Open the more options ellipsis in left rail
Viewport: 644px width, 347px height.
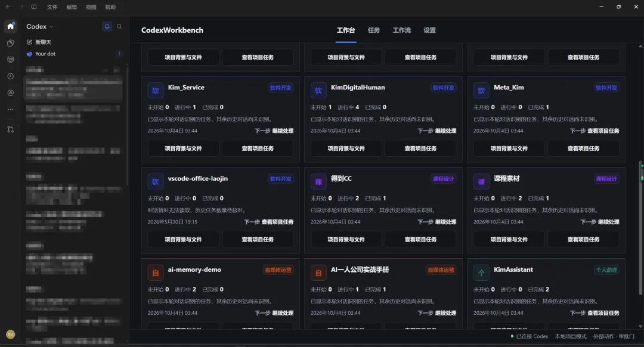(x=11, y=110)
